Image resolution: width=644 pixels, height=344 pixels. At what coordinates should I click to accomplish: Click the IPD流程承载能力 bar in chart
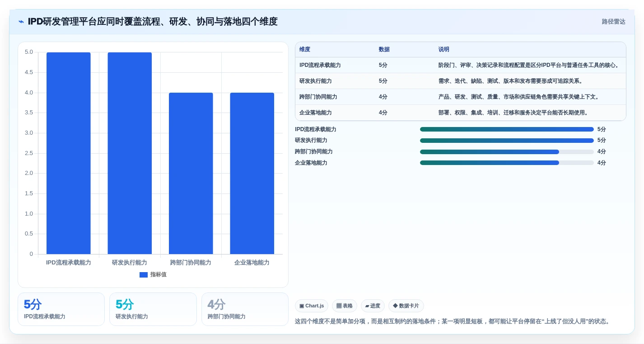(x=69, y=153)
